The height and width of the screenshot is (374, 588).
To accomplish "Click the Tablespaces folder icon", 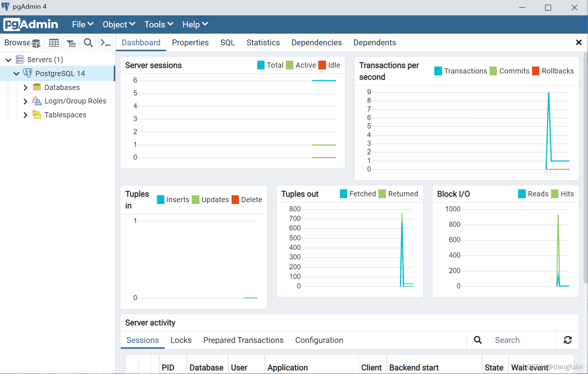I will [x=37, y=115].
